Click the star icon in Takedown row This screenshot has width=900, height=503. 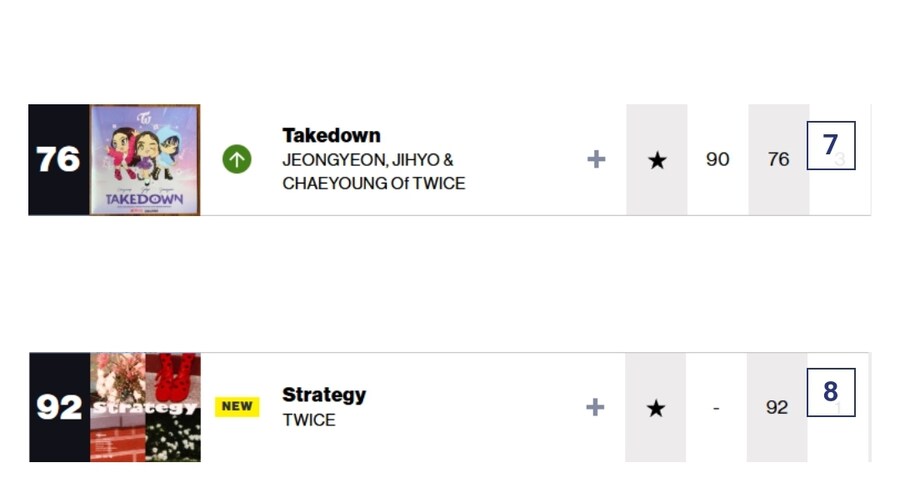(657, 160)
